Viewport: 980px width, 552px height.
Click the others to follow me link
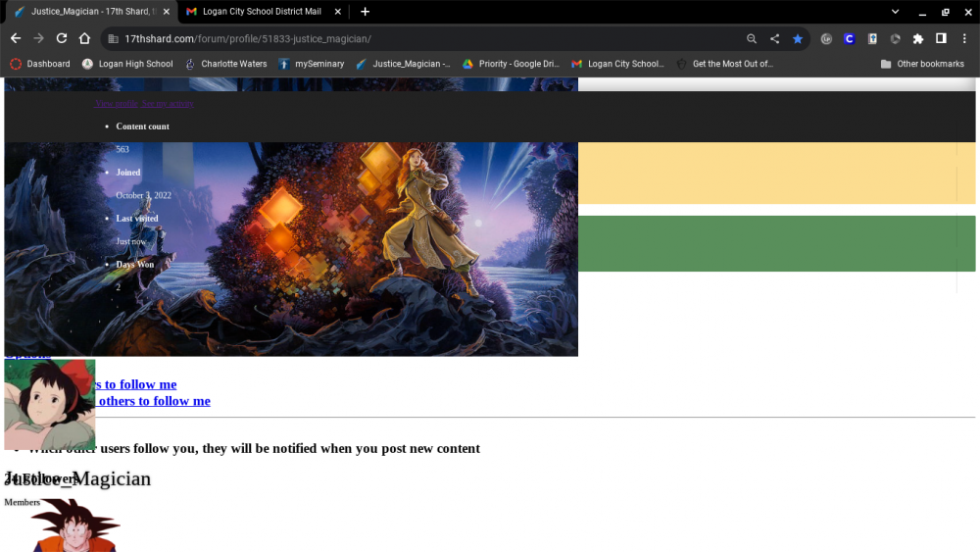(154, 401)
